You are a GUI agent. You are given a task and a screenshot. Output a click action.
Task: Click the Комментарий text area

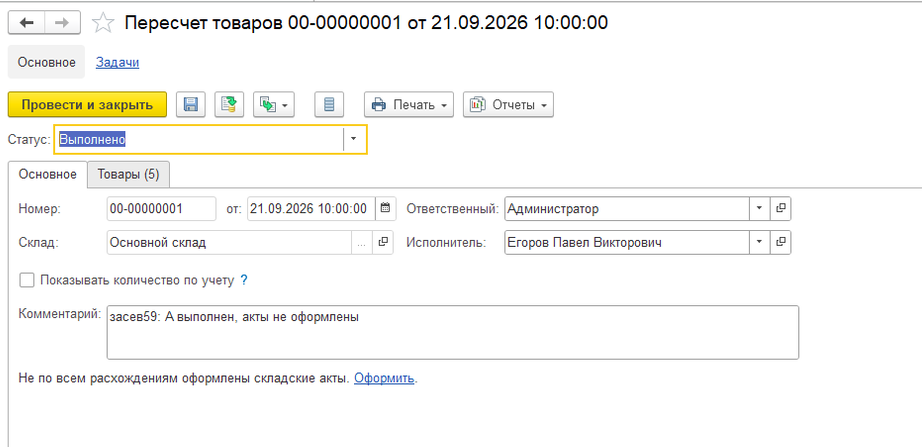coord(453,332)
